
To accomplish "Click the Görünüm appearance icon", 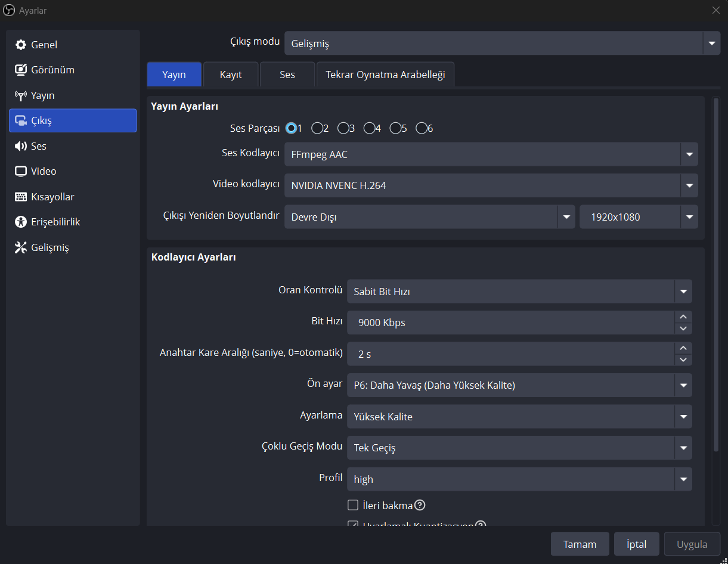I will [21, 70].
